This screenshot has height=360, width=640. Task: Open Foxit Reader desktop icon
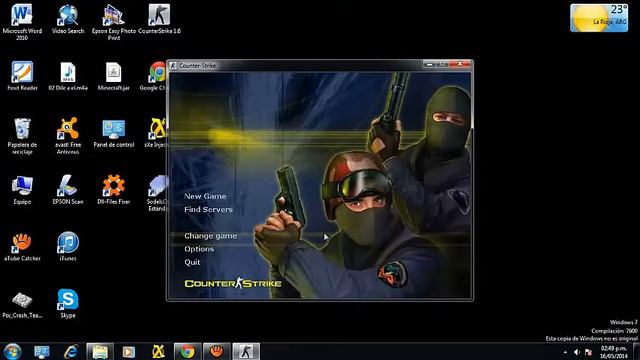coord(22,76)
